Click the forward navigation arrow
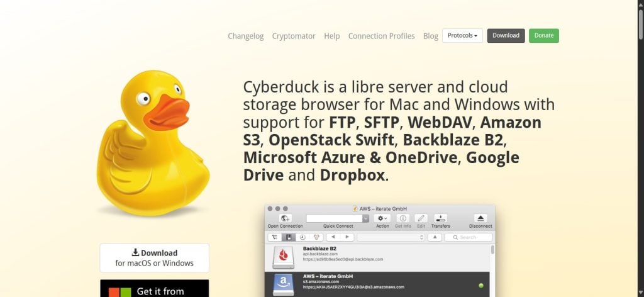 coord(347,237)
